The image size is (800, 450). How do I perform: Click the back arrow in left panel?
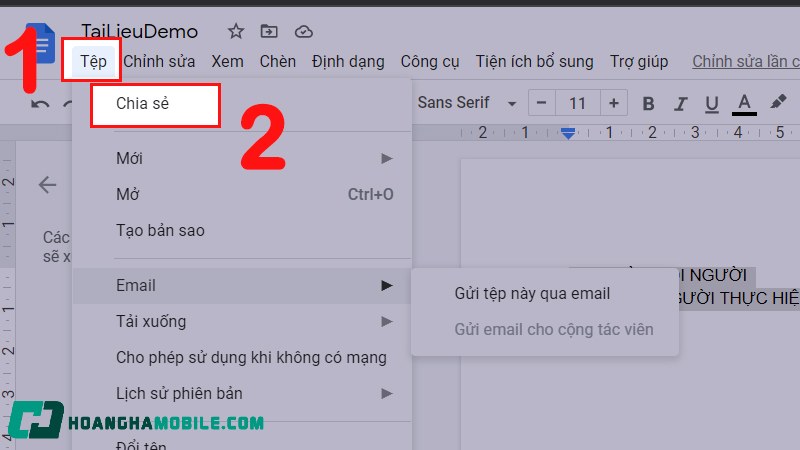pyautogui.click(x=47, y=185)
